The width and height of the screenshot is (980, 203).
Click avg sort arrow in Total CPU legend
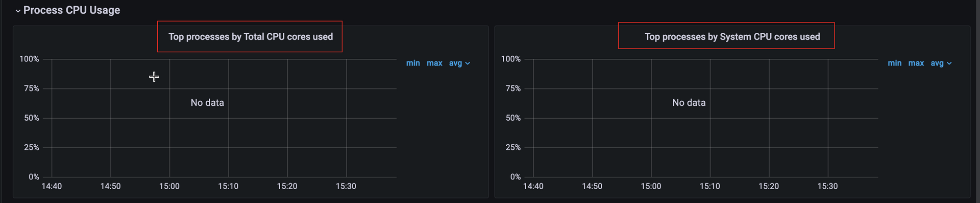tap(468, 63)
